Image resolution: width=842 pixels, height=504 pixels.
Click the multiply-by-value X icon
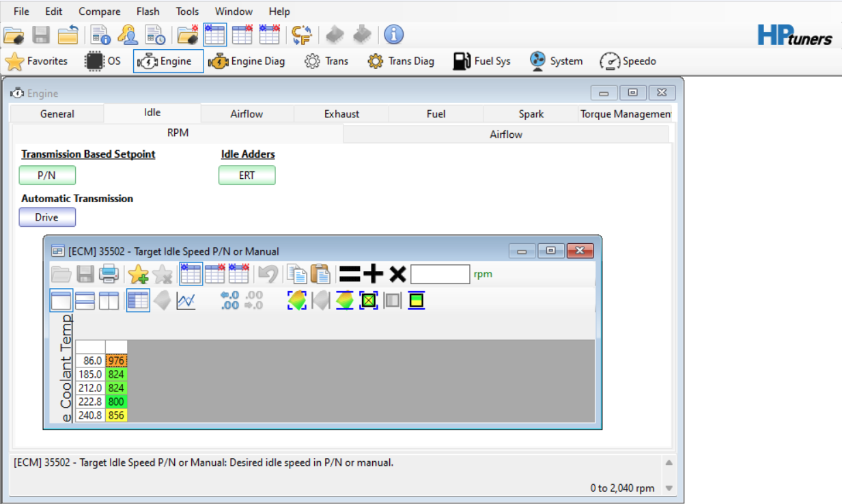click(x=397, y=275)
